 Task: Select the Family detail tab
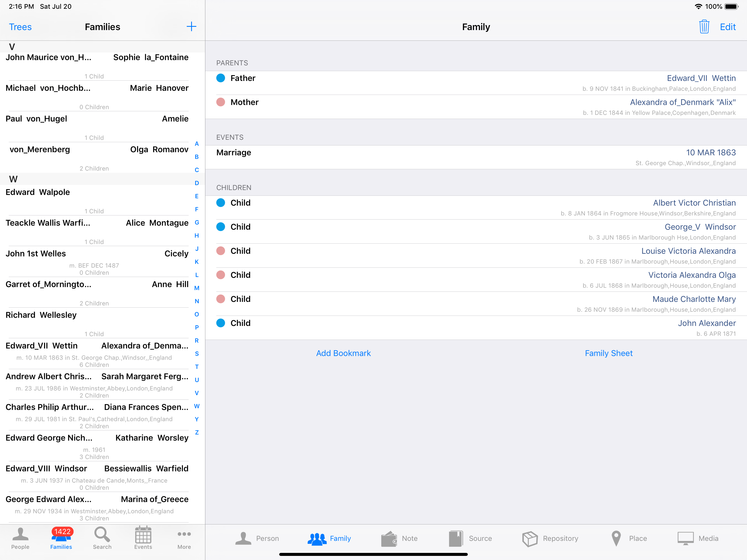[x=329, y=538]
